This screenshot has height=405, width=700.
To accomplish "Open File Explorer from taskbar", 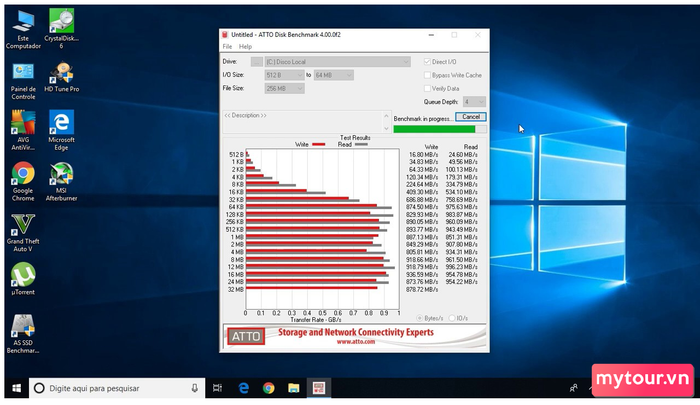I will pos(293,388).
